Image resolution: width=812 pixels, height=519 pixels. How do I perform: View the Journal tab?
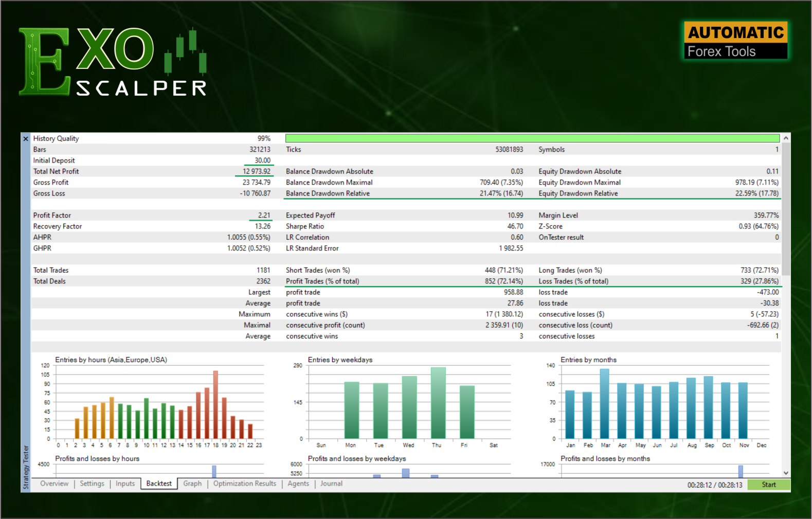point(331,484)
